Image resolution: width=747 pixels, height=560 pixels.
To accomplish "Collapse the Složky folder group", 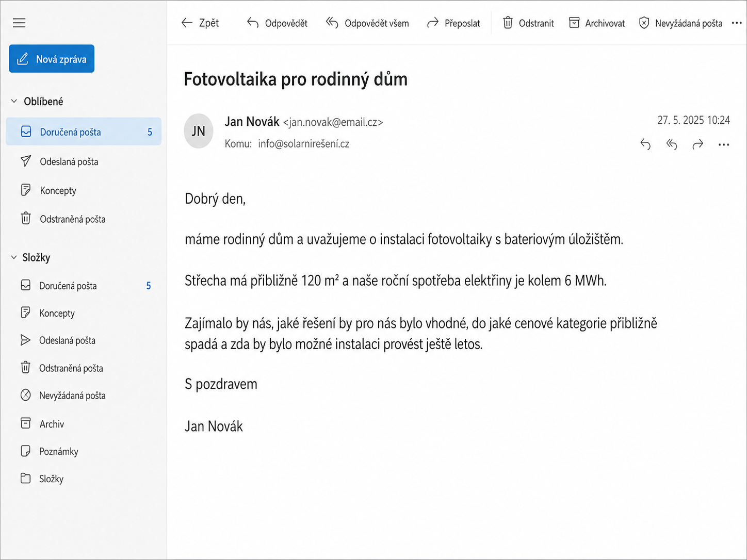I will click(14, 257).
